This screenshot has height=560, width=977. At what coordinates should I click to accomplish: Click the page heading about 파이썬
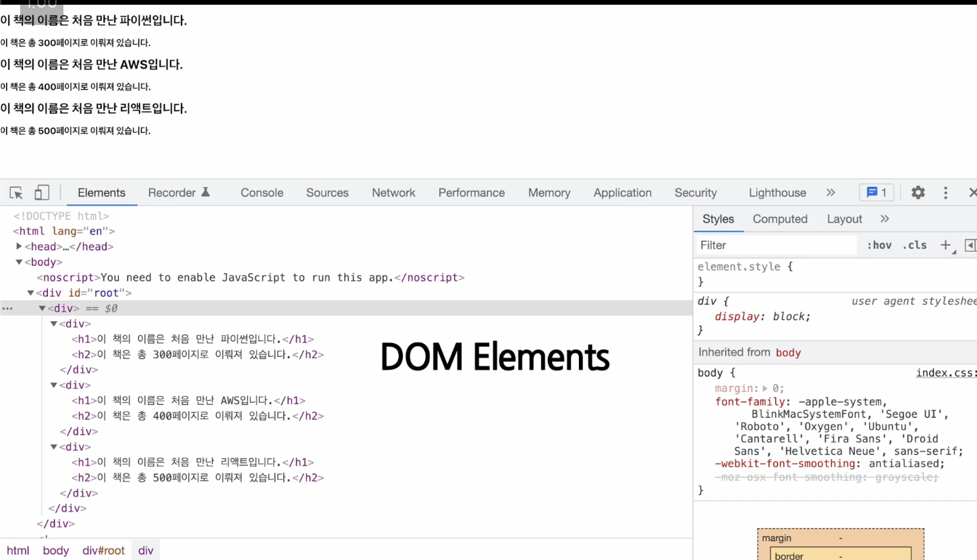pyautogui.click(x=93, y=20)
